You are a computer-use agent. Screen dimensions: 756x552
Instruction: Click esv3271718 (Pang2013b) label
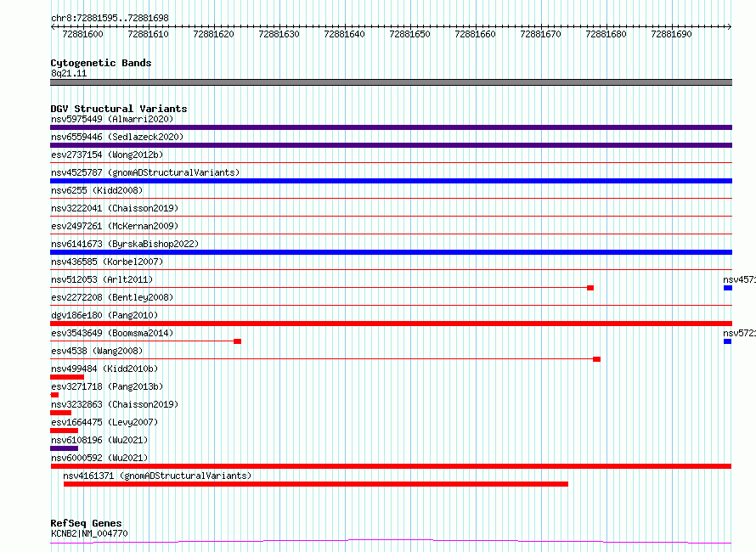tap(107, 386)
